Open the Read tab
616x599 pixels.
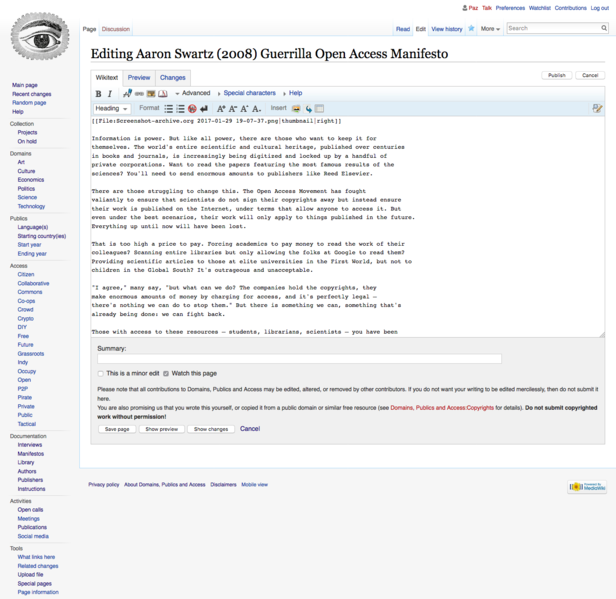(403, 29)
